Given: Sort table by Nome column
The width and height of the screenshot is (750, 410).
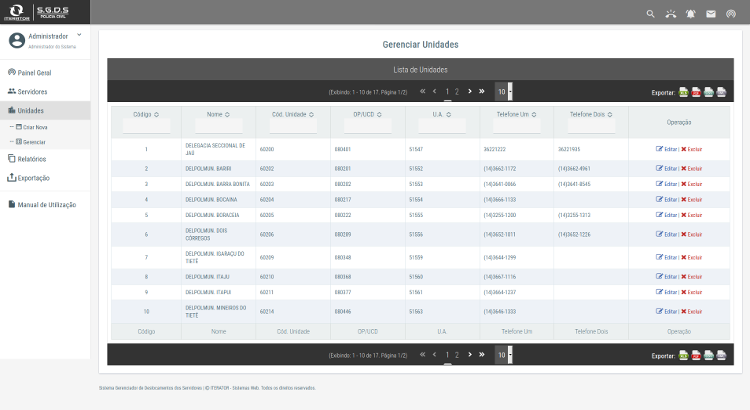Looking at the screenshot, I should click(x=227, y=115).
